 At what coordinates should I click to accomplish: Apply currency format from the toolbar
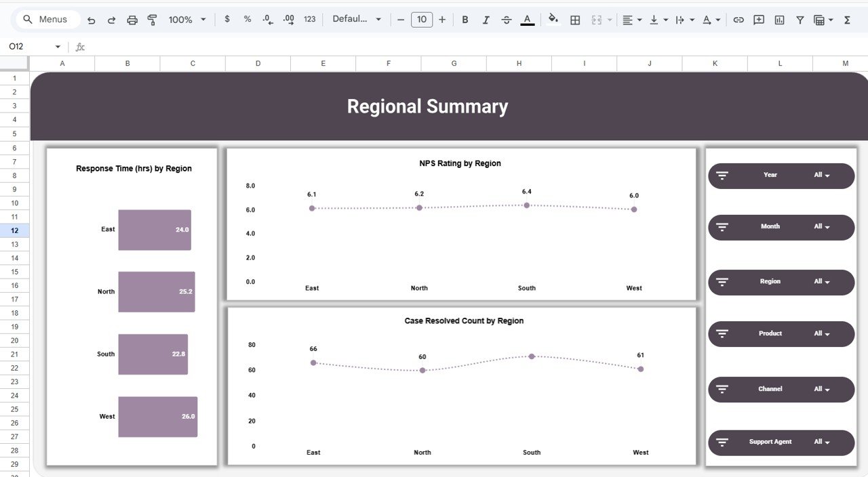[227, 19]
